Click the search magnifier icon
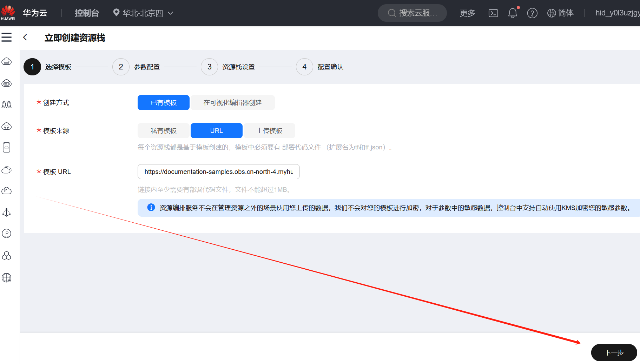The width and height of the screenshot is (640, 364). point(392,13)
